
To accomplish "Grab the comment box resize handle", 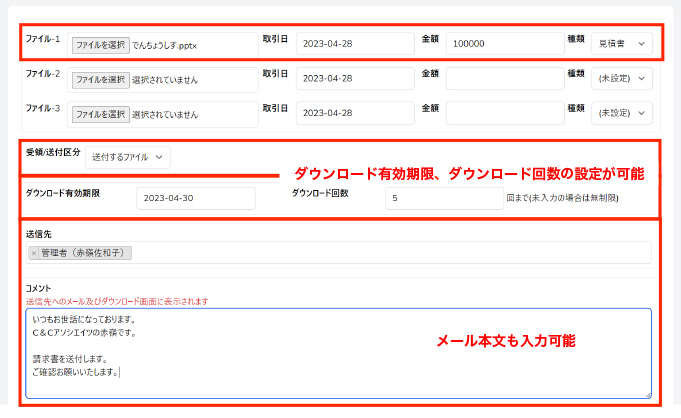I will point(647,394).
